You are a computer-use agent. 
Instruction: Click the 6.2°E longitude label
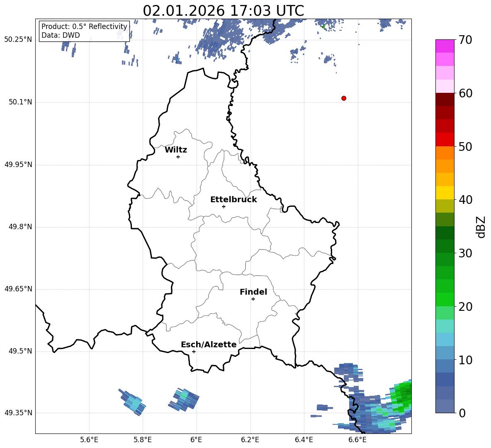pyautogui.click(x=250, y=440)
